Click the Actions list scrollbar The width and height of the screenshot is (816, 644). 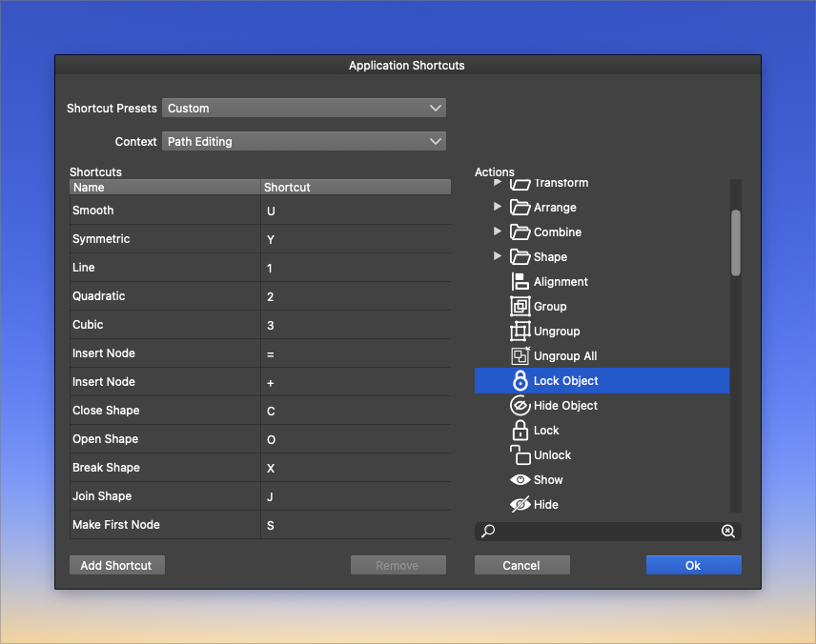[735, 243]
